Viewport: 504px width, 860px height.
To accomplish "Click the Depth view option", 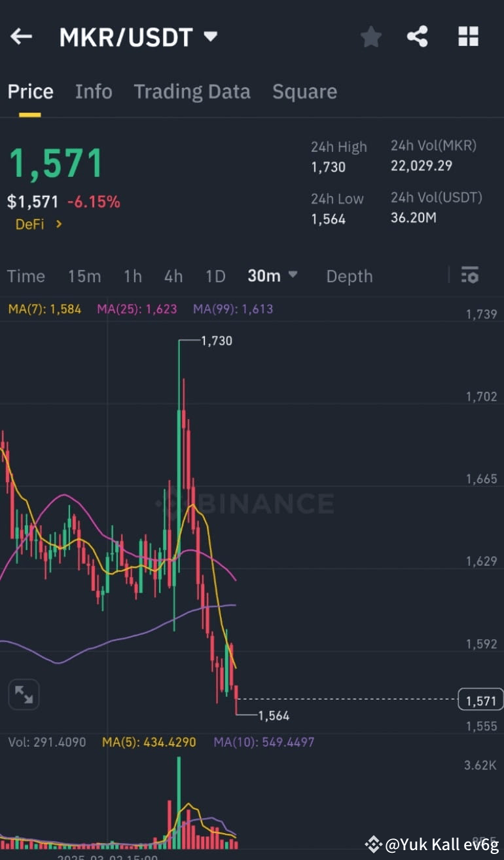I will tap(349, 276).
